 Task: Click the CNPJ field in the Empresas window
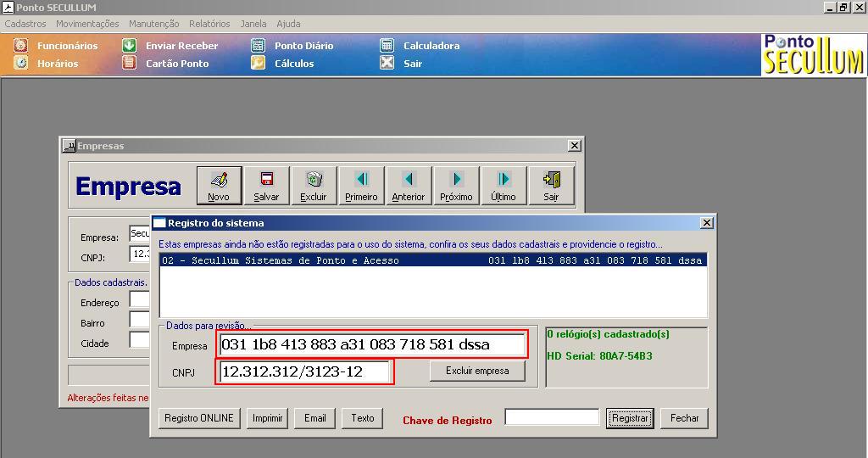pyautogui.click(x=140, y=254)
